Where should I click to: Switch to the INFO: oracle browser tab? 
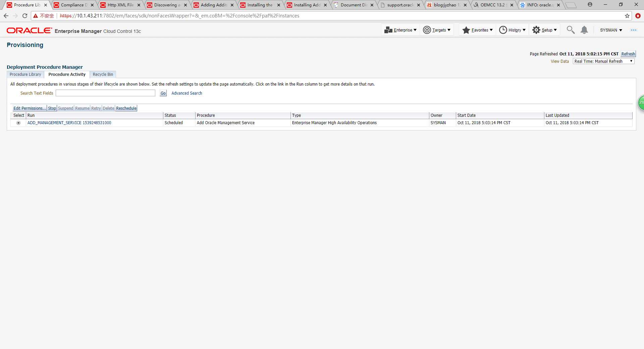[x=540, y=5]
